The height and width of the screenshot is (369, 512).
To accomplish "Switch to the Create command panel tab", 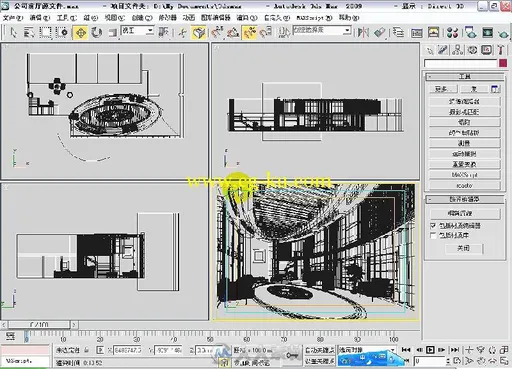I will pyautogui.click(x=430, y=50).
